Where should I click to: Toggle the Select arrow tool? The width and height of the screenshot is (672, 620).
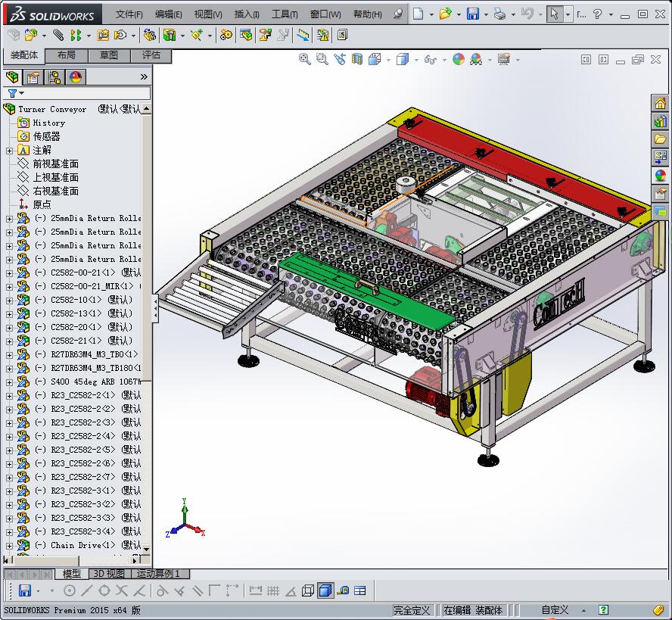click(x=555, y=14)
